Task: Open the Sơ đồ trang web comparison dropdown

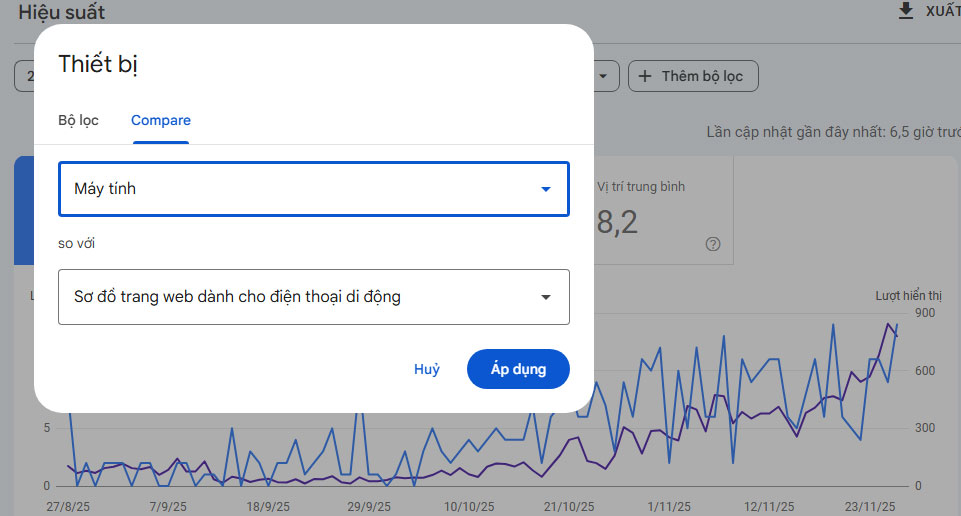Action: (x=313, y=297)
